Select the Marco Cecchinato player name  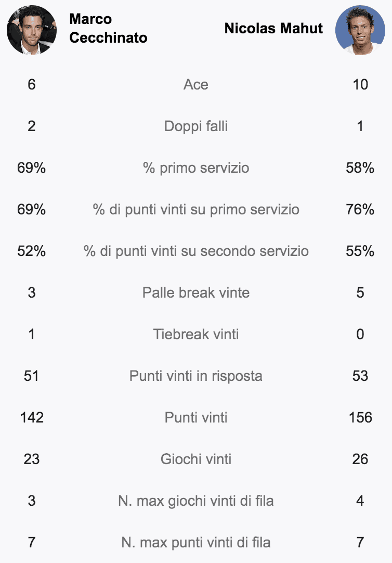[x=108, y=29]
